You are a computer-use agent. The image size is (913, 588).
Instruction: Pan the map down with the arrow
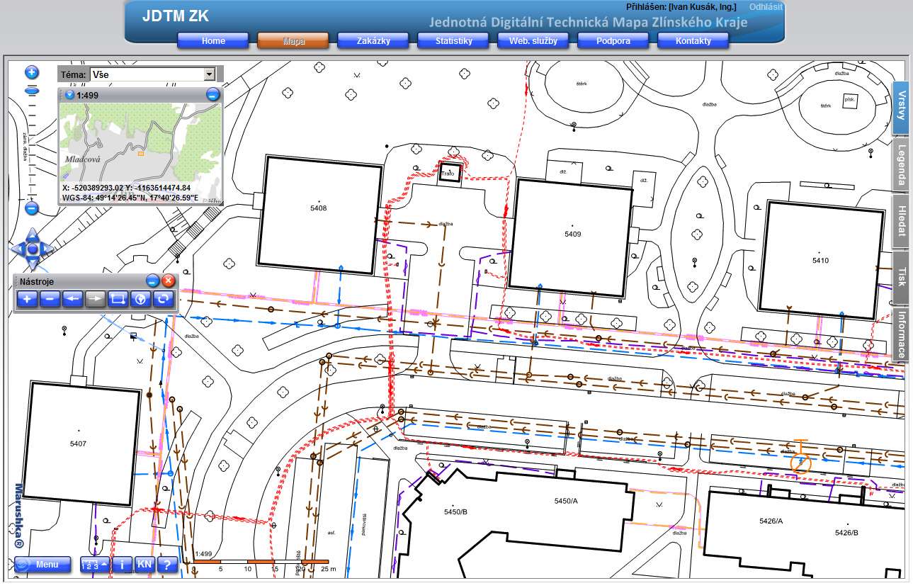click(x=32, y=264)
